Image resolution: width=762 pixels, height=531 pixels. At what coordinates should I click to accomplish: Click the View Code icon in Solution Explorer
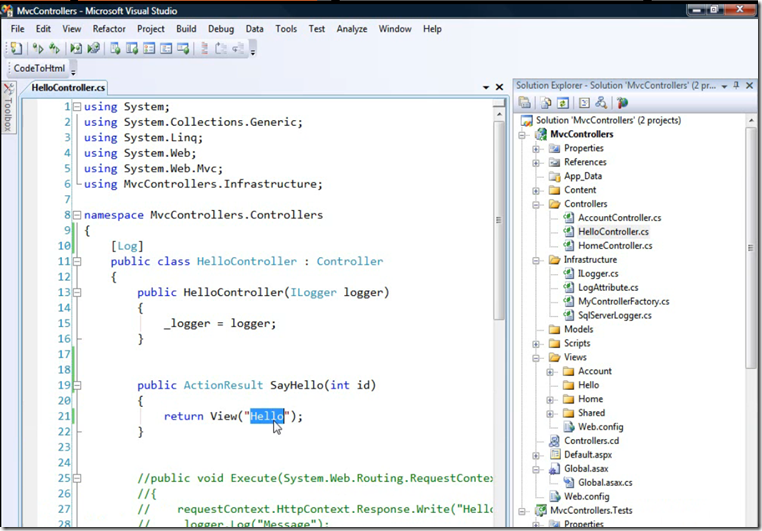(584, 103)
